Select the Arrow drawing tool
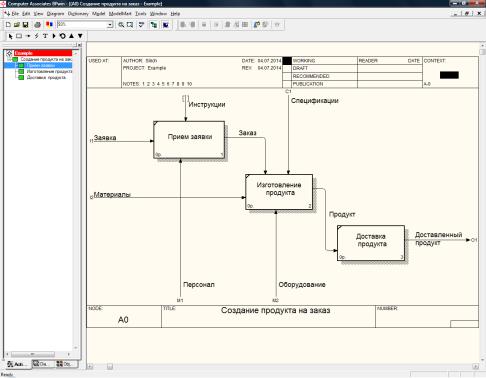The width and height of the screenshot is (486, 378). tap(28, 36)
